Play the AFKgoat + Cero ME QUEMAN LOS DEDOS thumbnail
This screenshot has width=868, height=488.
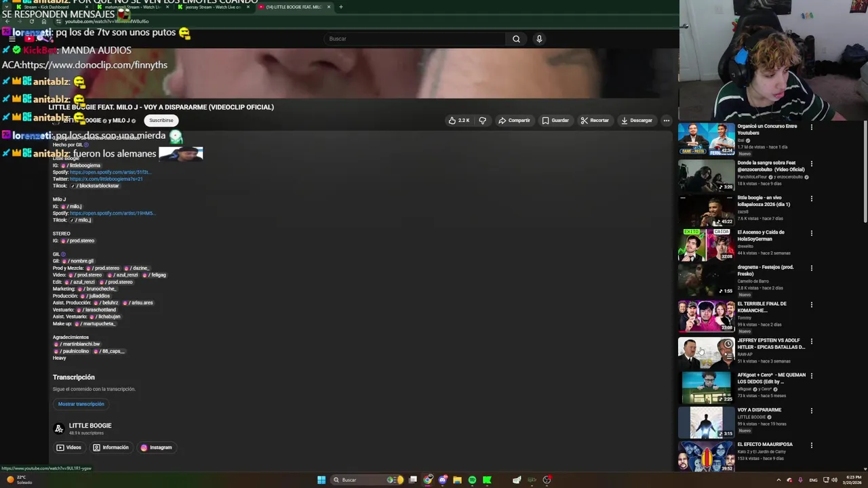706,387
